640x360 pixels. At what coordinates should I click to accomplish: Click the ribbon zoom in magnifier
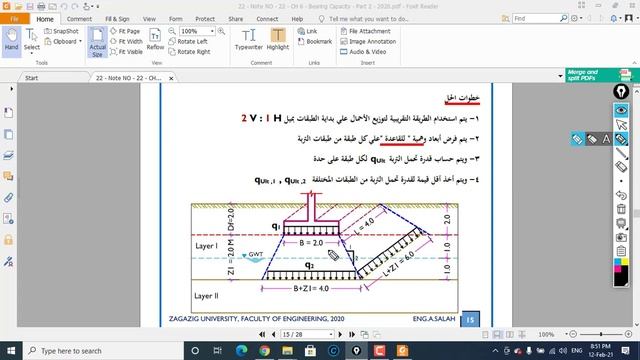[221, 31]
